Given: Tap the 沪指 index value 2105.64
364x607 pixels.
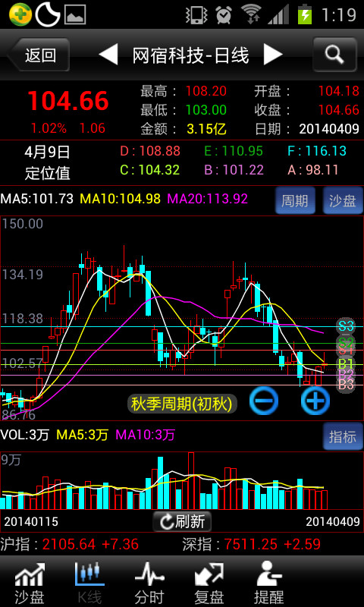Looking at the screenshot, I should coord(69,544).
